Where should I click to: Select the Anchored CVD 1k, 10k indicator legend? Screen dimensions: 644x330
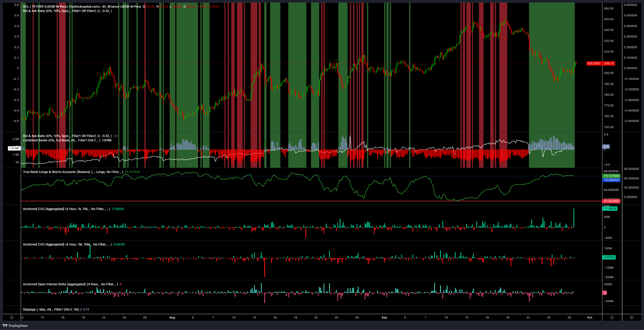(66, 209)
